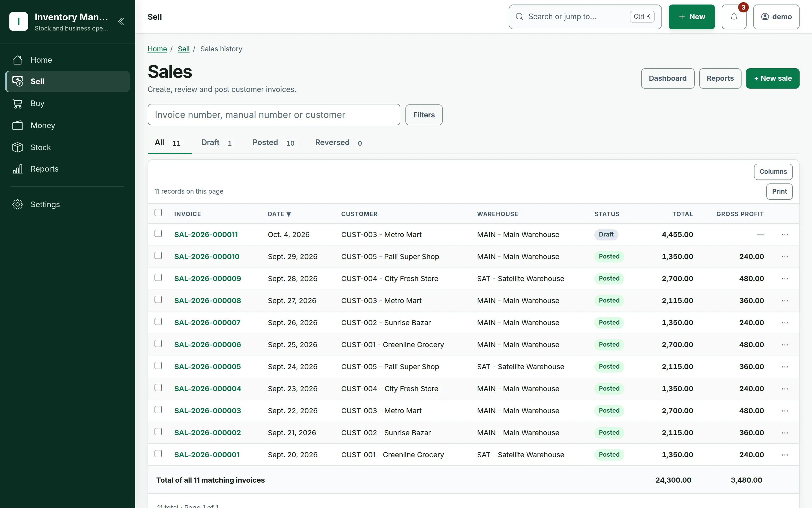Tick the checkbox for SAL-2026-000005
This screenshot has width=812, height=508.
158,365
